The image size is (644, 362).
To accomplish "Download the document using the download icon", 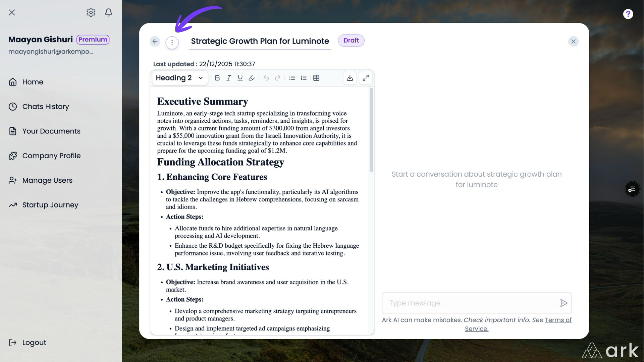I will tap(350, 78).
